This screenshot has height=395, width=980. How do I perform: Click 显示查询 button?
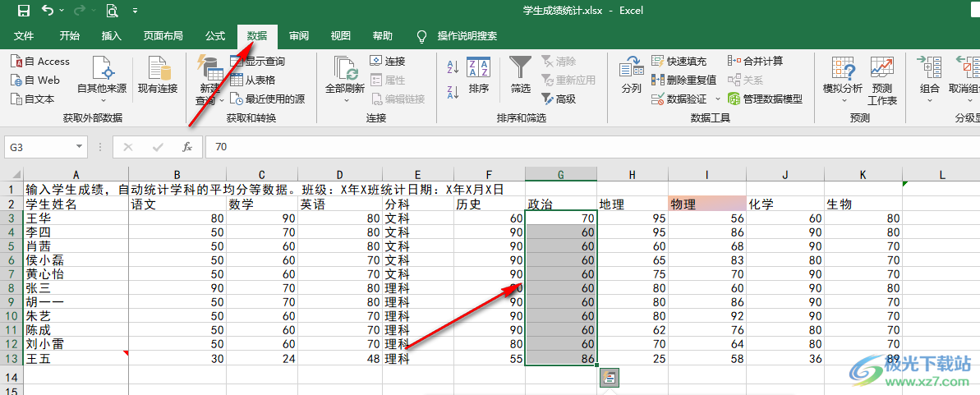coord(257,62)
